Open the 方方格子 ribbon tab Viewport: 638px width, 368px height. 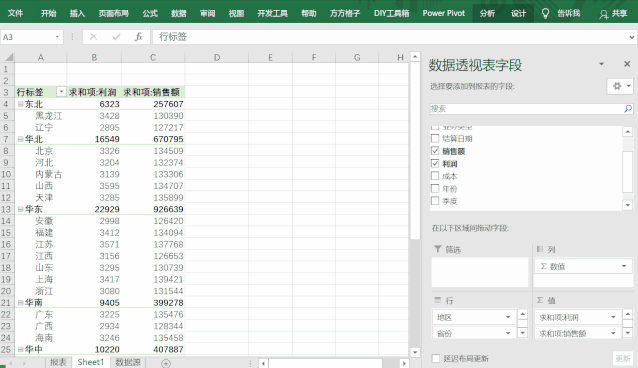coord(345,13)
